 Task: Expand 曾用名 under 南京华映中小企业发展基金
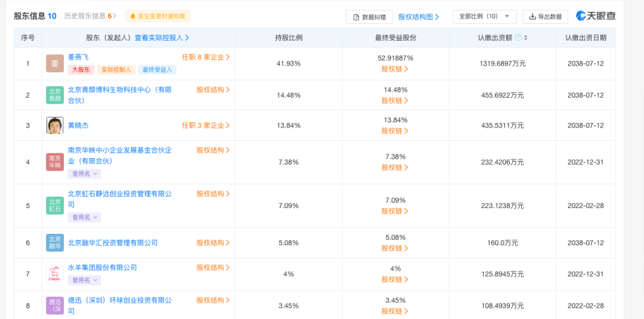click(84, 174)
